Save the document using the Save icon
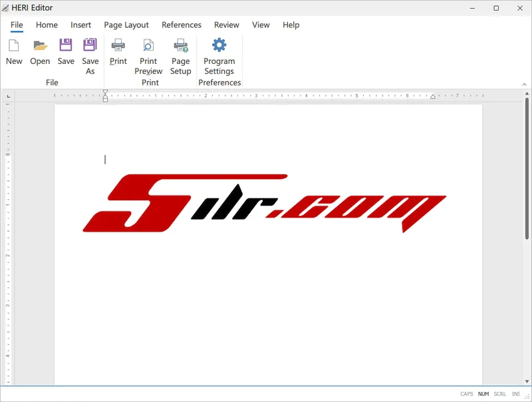This screenshot has height=402, width=532. click(66, 45)
